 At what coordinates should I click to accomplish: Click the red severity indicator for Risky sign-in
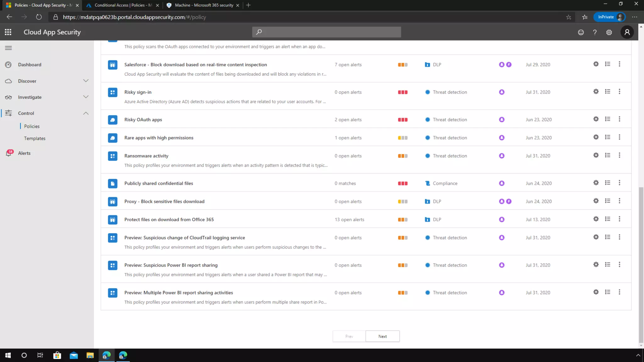402,92
